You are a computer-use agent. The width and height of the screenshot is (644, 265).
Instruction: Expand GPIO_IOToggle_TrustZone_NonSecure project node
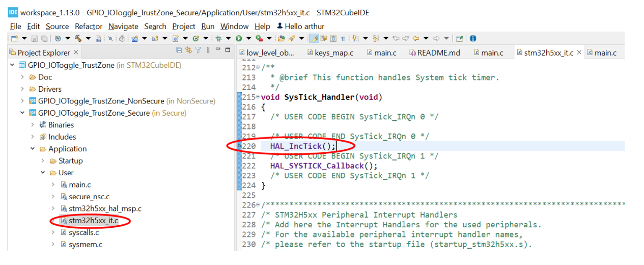pyautogui.click(x=22, y=101)
